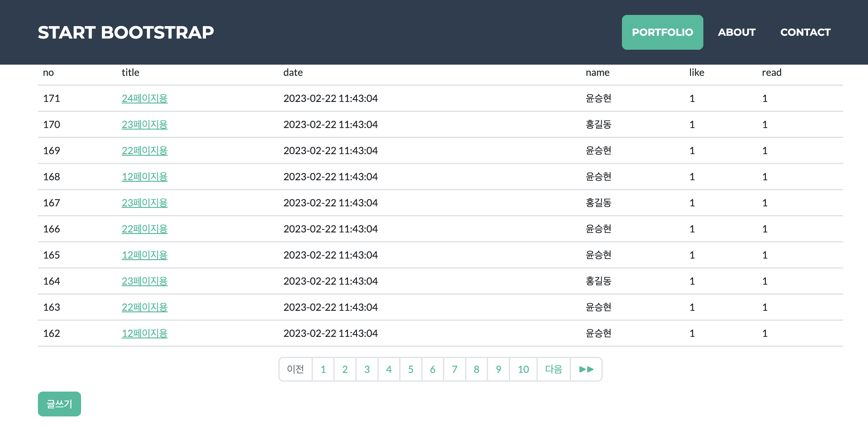Click the like count in row 163
868x427 pixels.
click(x=692, y=307)
